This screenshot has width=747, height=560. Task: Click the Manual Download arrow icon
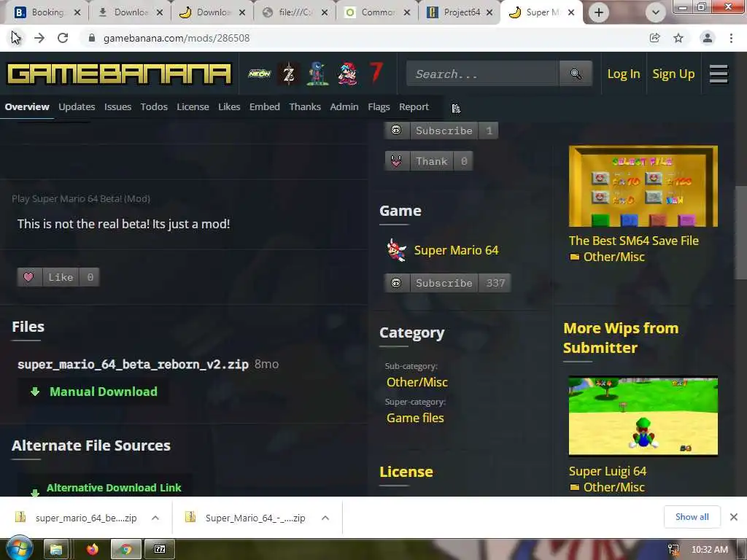click(35, 392)
